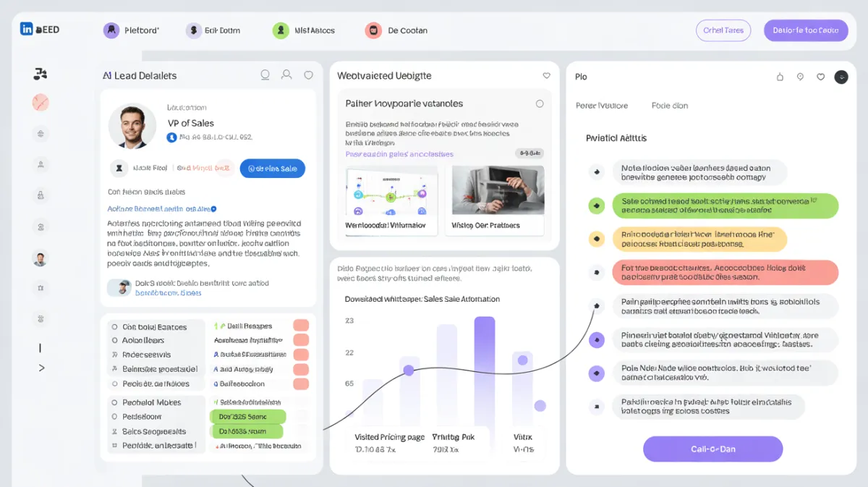Select the radio circle beside Peolede de fhiloes
Image resolution: width=868 pixels, height=487 pixels.
[114, 384]
